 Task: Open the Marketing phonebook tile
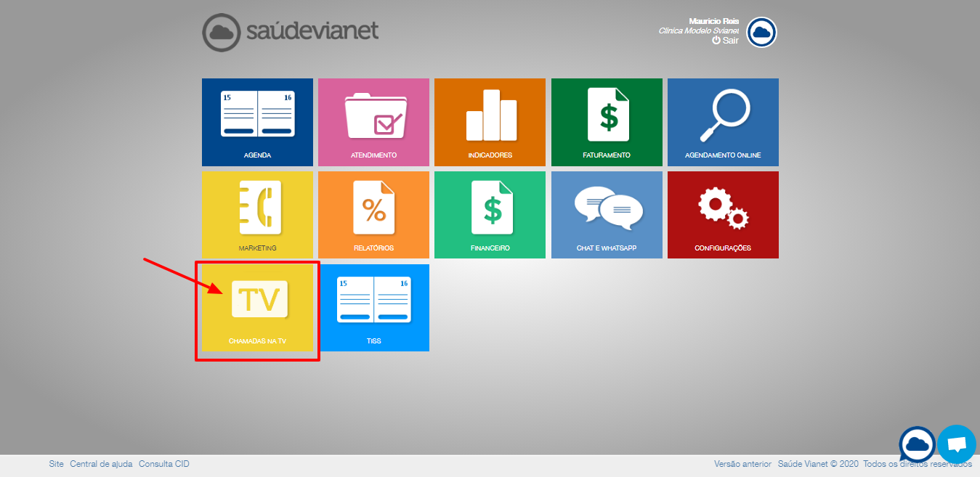coord(257,215)
